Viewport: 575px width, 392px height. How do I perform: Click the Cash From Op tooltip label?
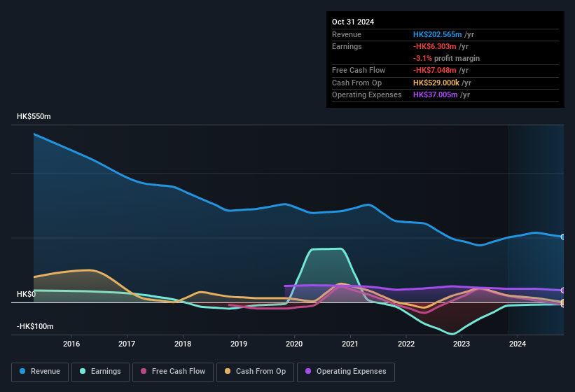pyautogui.click(x=356, y=83)
